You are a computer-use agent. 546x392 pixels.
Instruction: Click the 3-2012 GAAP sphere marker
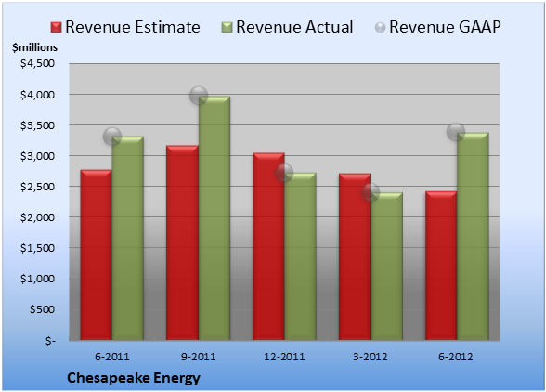[x=370, y=191]
